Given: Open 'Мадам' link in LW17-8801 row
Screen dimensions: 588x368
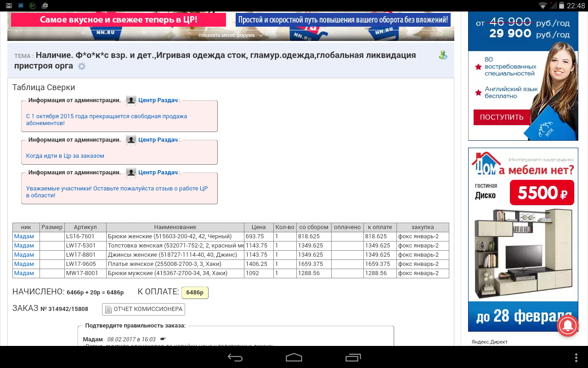Looking at the screenshot, I should coord(24,255).
